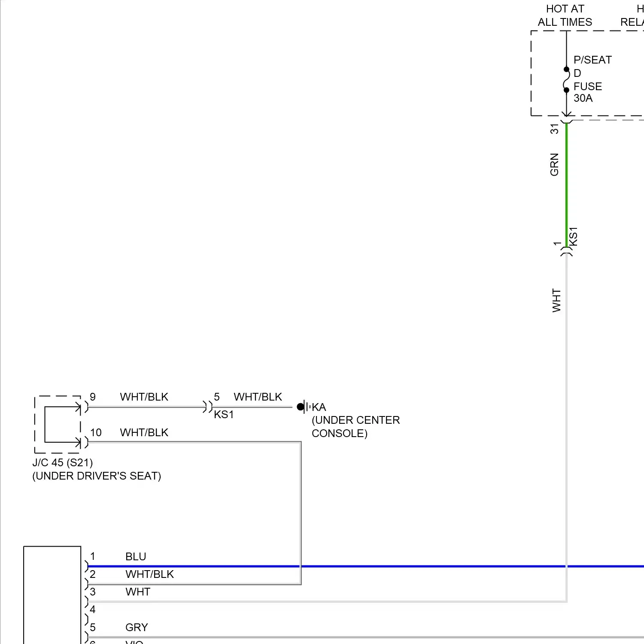This screenshot has height=644, width=644.
Task: Click the P/SEAT fuse symbol
Action: tap(566, 80)
